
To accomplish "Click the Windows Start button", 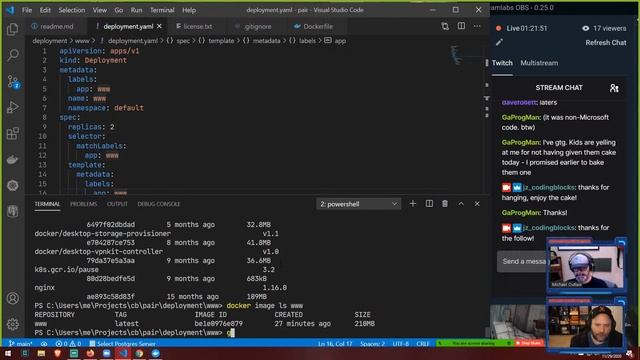I will pyautogui.click(x=8, y=353).
